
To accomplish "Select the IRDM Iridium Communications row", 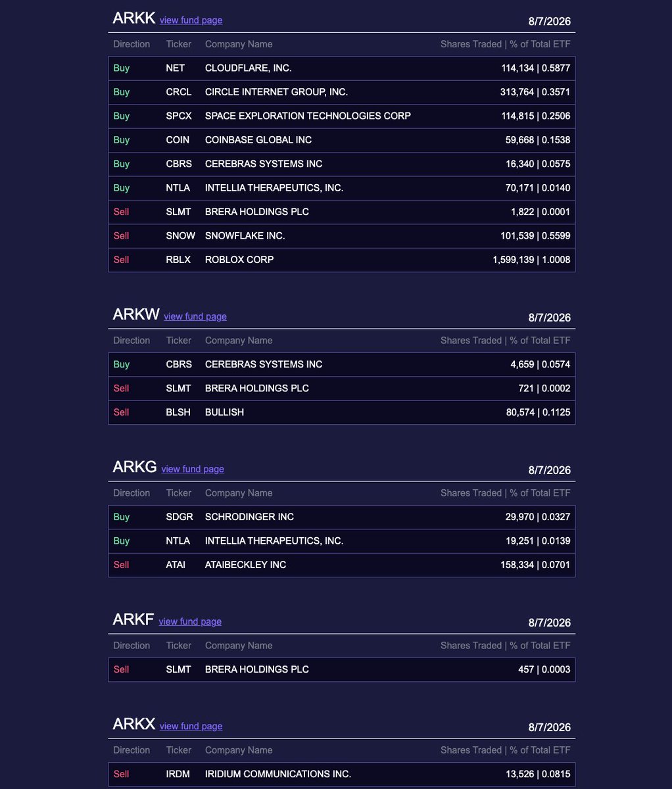I will coord(342,775).
